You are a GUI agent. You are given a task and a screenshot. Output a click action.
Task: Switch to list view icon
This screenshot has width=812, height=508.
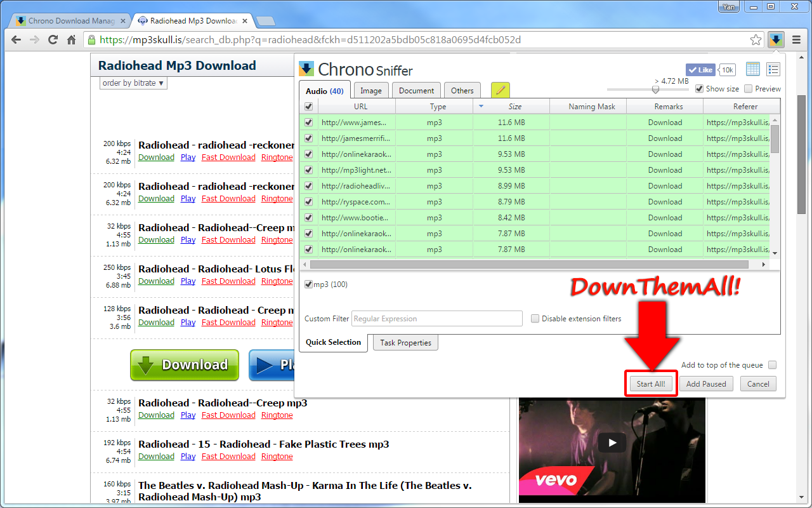point(773,69)
